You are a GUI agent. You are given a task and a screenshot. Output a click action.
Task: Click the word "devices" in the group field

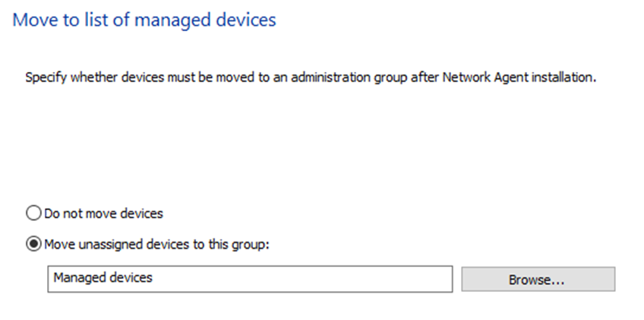coord(129,278)
